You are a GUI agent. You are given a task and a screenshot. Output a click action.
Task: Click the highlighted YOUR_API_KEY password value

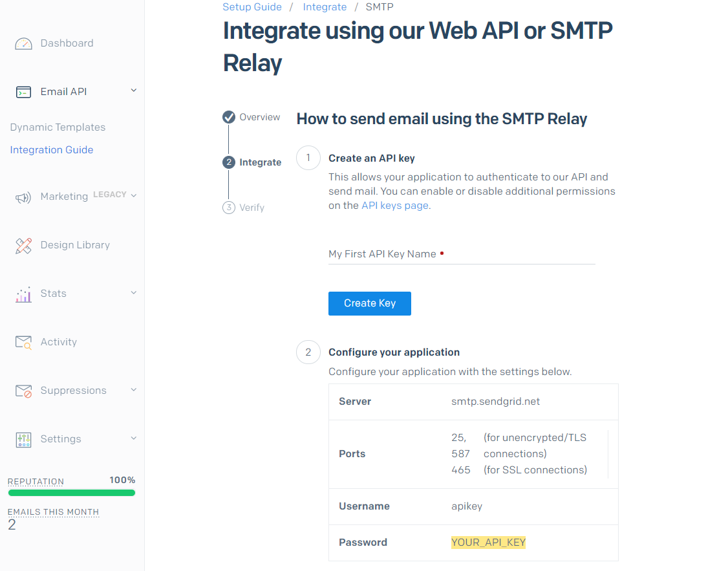[488, 542]
